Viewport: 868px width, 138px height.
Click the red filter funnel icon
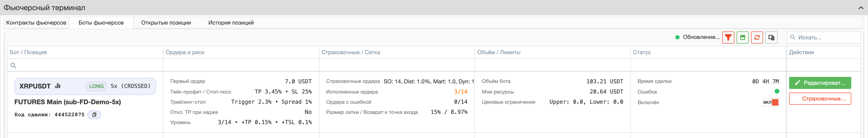pyautogui.click(x=728, y=37)
